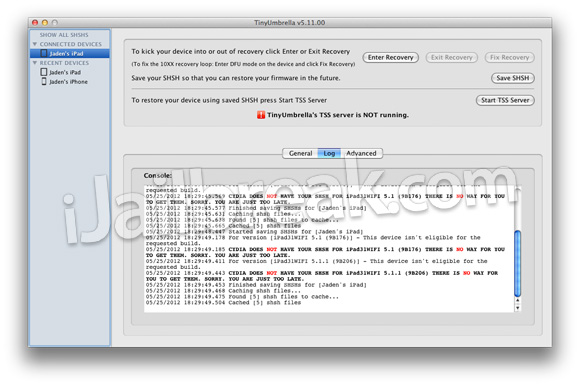Close the TinyUmbrella window
Image resolution: width=580 pixels, height=386 pixels.
(35, 23)
